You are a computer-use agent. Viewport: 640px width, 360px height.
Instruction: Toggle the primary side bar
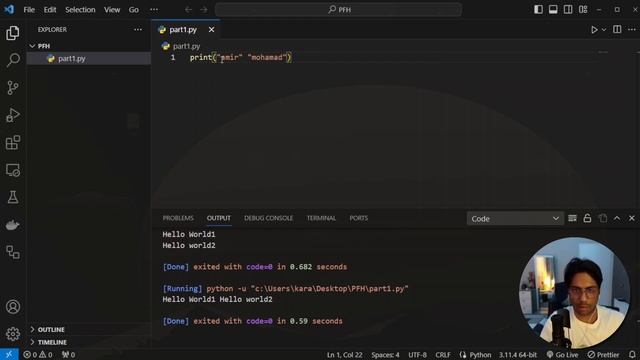pyautogui.click(x=538, y=9)
